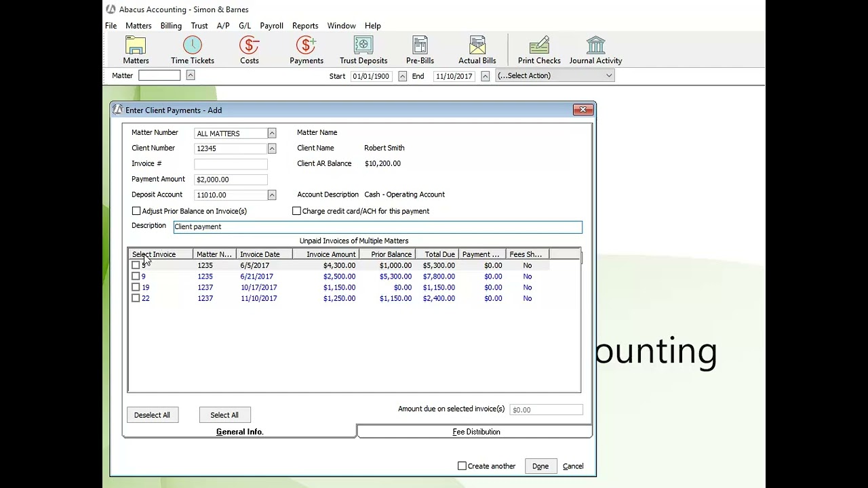This screenshot has height=488, width=868.
Task: Enable Adjust Prior Balance on Invoice(s)
Action: [136, 211]
